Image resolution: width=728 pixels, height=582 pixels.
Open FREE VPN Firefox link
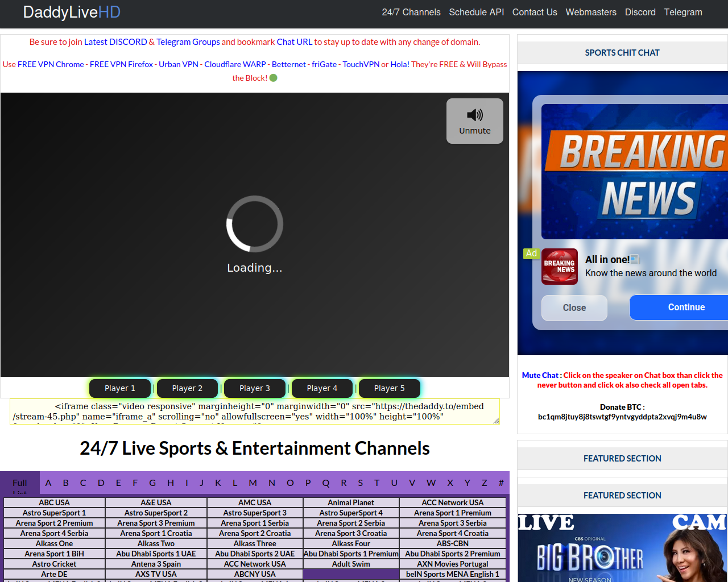coord(121,64)
